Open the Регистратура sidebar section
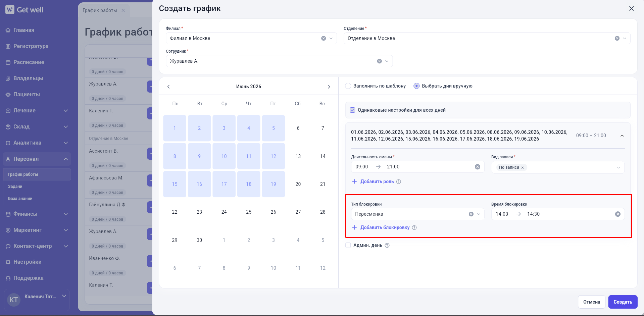Viewport: 644px width, 316px height. [31, 46]
